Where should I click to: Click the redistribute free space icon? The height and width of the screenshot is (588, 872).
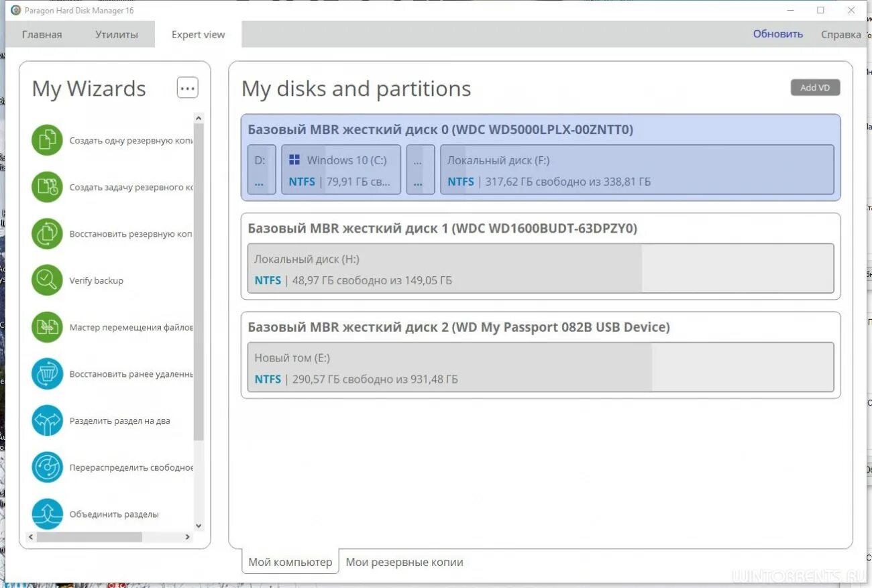coord(47,467)
